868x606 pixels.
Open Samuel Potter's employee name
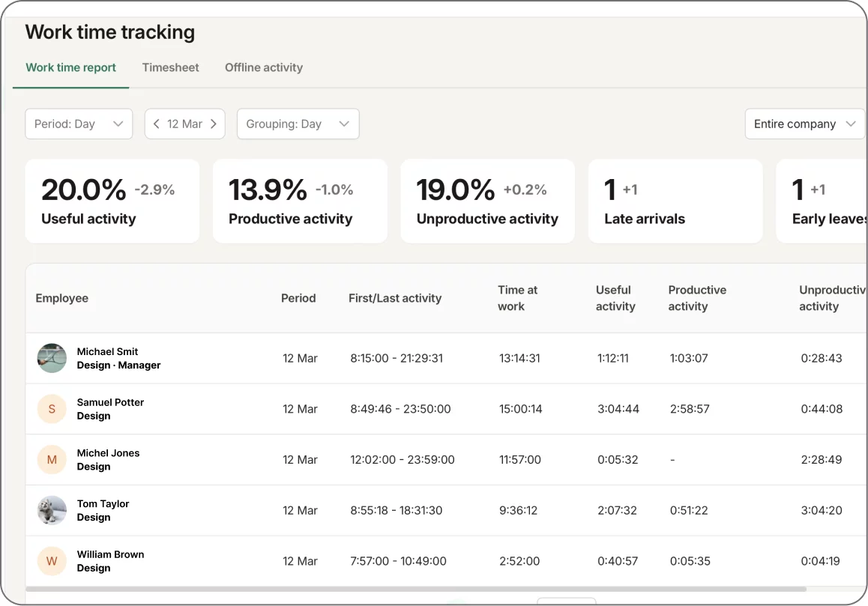[110, 402]
